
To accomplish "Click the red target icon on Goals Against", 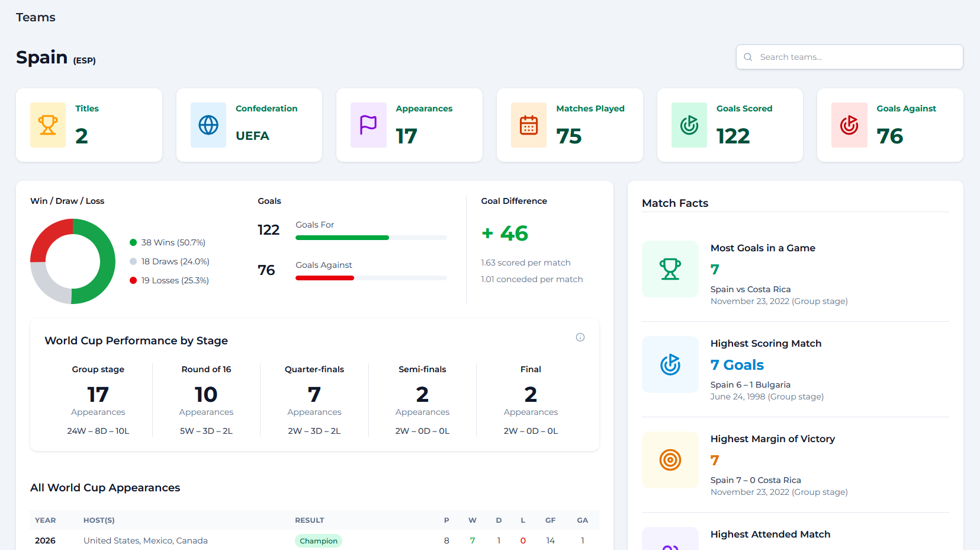I will 849,125.
